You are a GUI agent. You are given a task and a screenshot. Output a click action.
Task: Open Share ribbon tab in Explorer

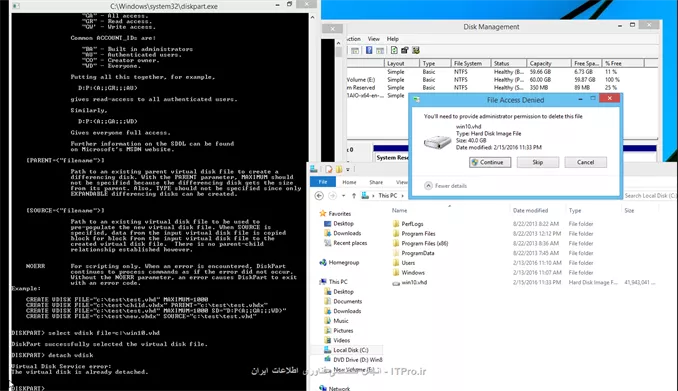tap(376, 182)
